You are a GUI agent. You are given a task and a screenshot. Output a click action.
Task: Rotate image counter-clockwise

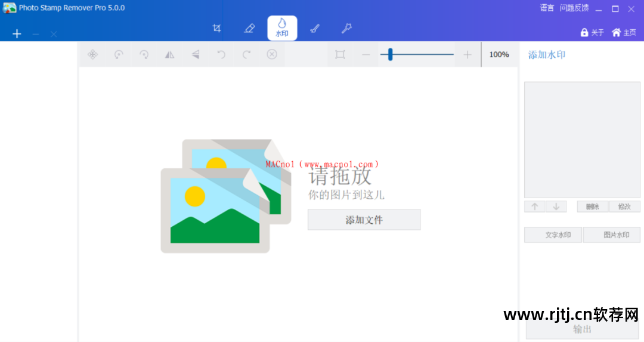pos(118,54)
